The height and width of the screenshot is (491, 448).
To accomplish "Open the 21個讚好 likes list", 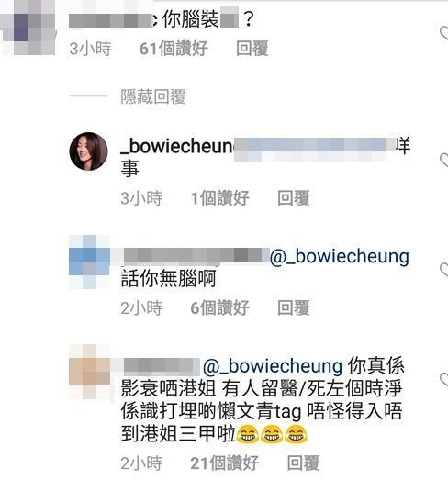I will [x=225, y=463].
